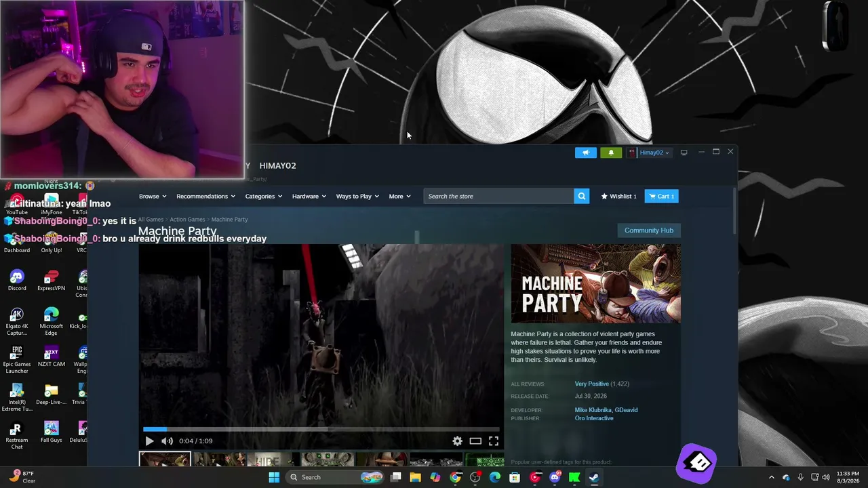Open the Deep-Live folder on desktop
The height and width of the screenshot is (488, 868).
pyautogui.click(x=51, y=394)
